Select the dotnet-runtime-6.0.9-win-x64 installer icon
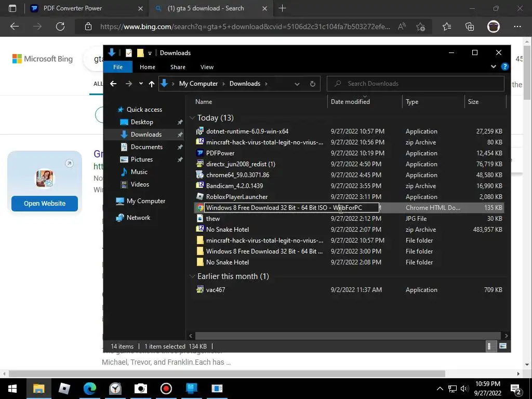 pyautogui.click(x=200, y=131)
